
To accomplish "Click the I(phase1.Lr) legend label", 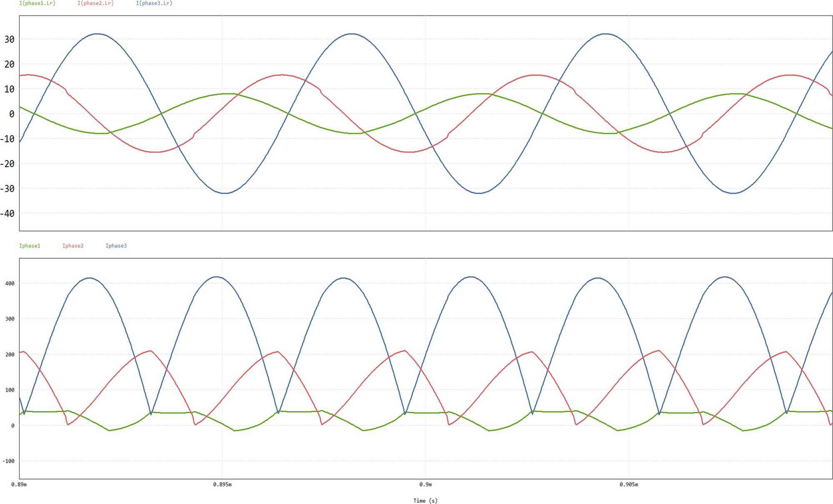I will 37,3.
